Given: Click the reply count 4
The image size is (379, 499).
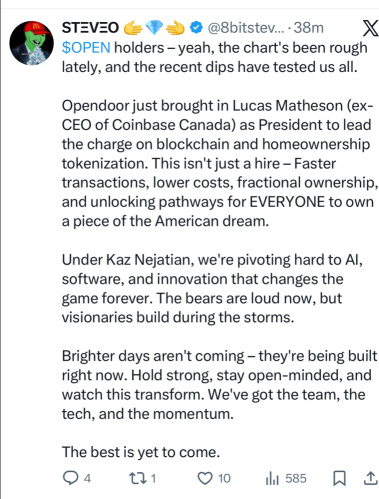Looking at the screenshot, I should pos(87,479).
